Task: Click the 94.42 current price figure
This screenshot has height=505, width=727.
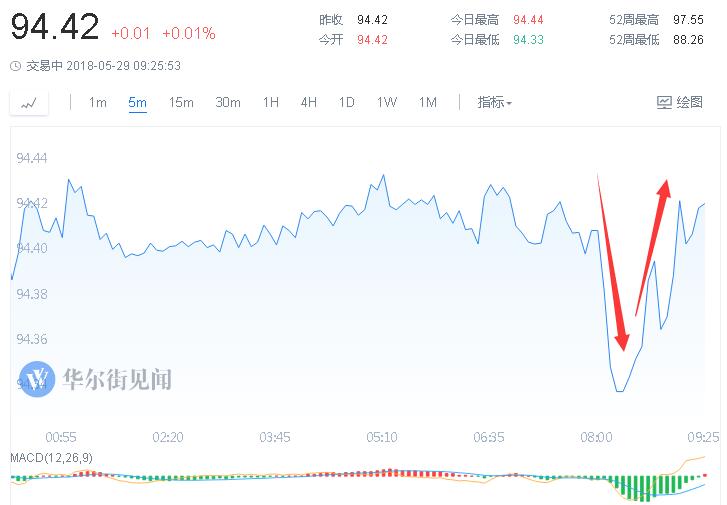Action: point(54,27)
